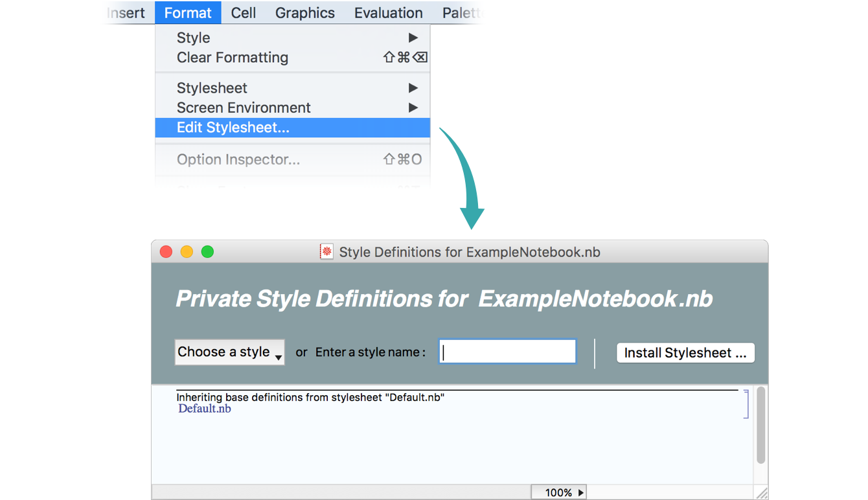Open the Choose a style dropdown
Image resolution: width=868 pixels, height=500 pixels.
tap(229, 352)
